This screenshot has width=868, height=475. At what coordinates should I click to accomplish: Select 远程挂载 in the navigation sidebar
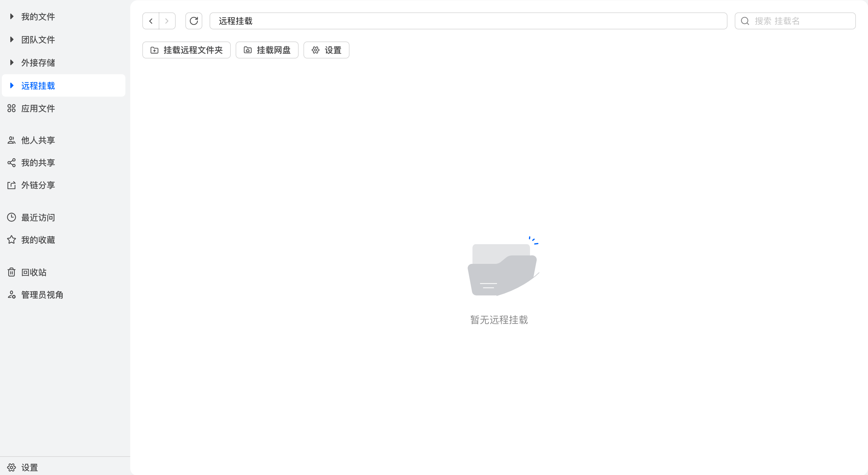(38, 86)
